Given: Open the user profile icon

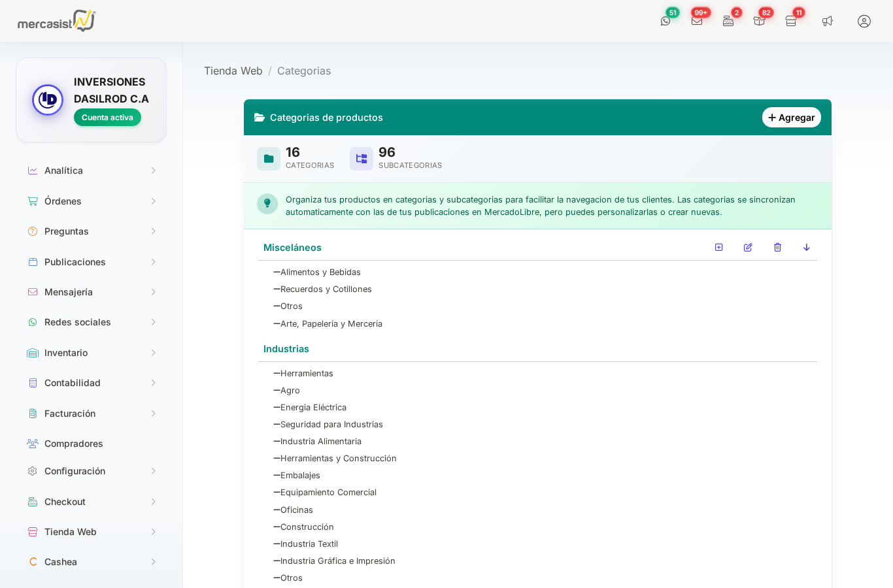Looking at the screenshot, I should tap(864, 21).
